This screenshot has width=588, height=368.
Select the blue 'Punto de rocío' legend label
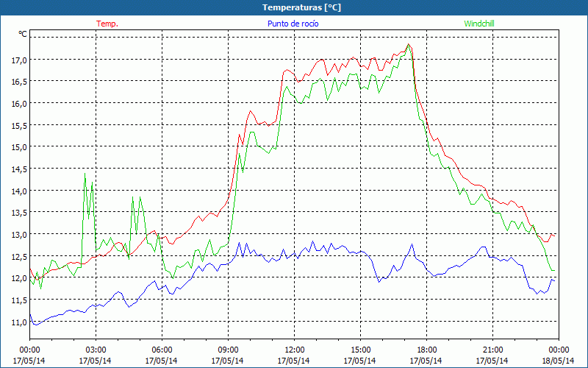tap(293, 24)
